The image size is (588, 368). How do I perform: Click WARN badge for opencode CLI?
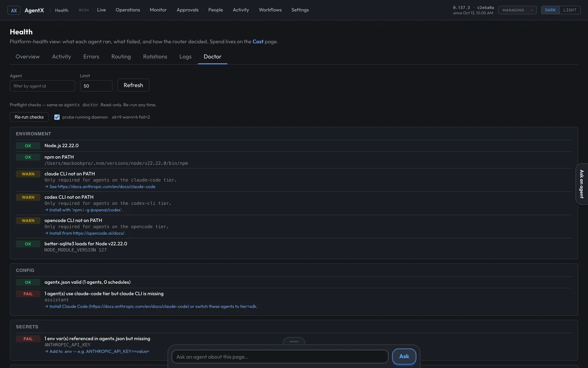[28, 221]
